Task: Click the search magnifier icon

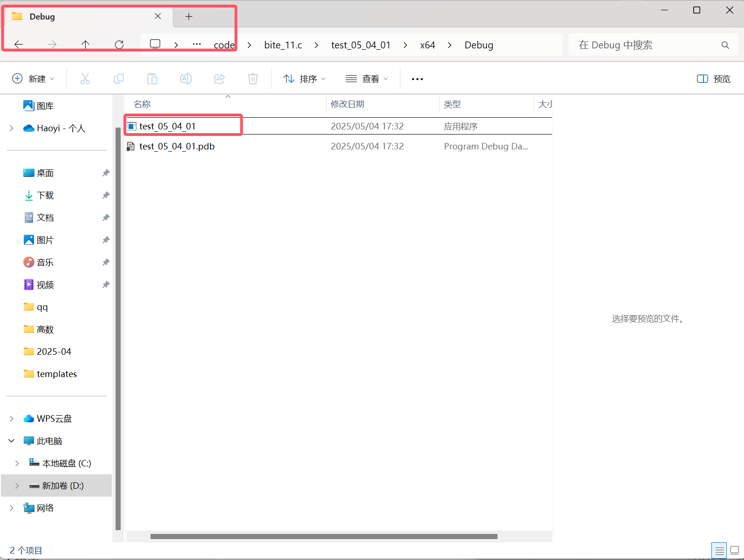Action: tap(725, 45)
